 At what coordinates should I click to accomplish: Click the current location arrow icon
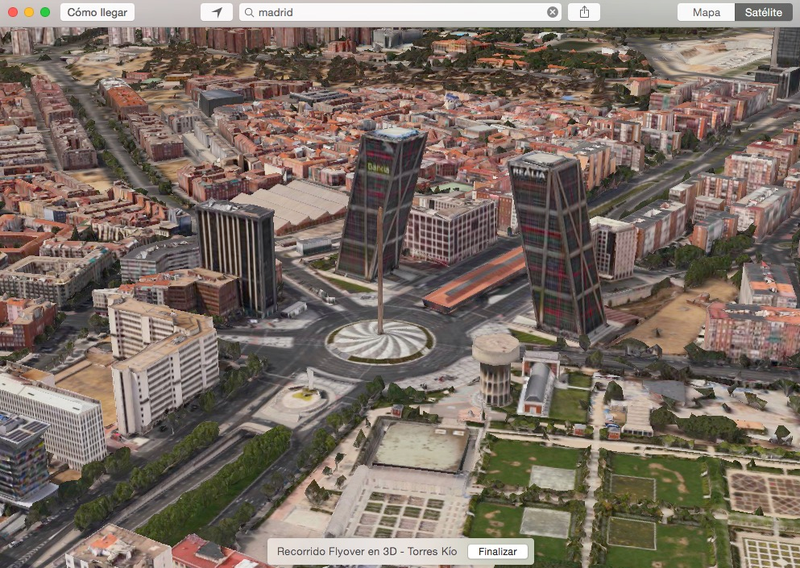pos(217,12)
